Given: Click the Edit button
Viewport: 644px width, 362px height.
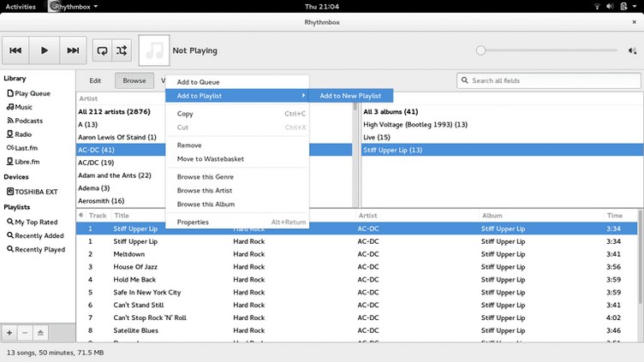Looking at the screenshot, I should tap(95, 80).
